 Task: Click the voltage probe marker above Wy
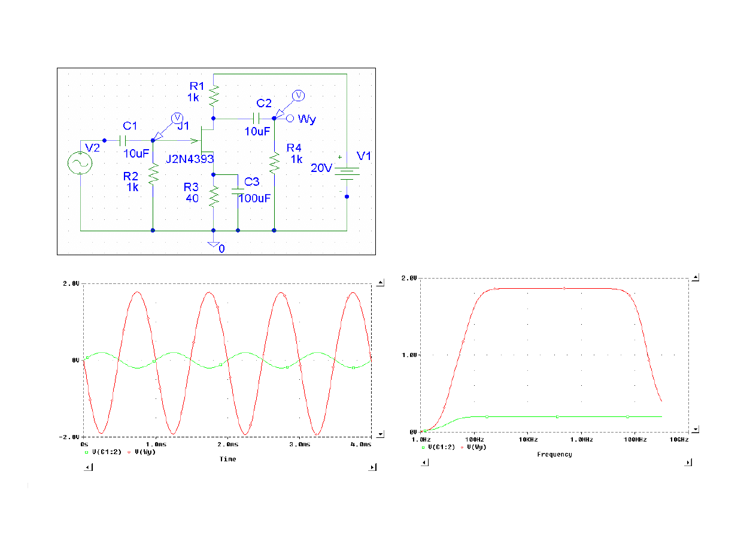tap(297, 95)
